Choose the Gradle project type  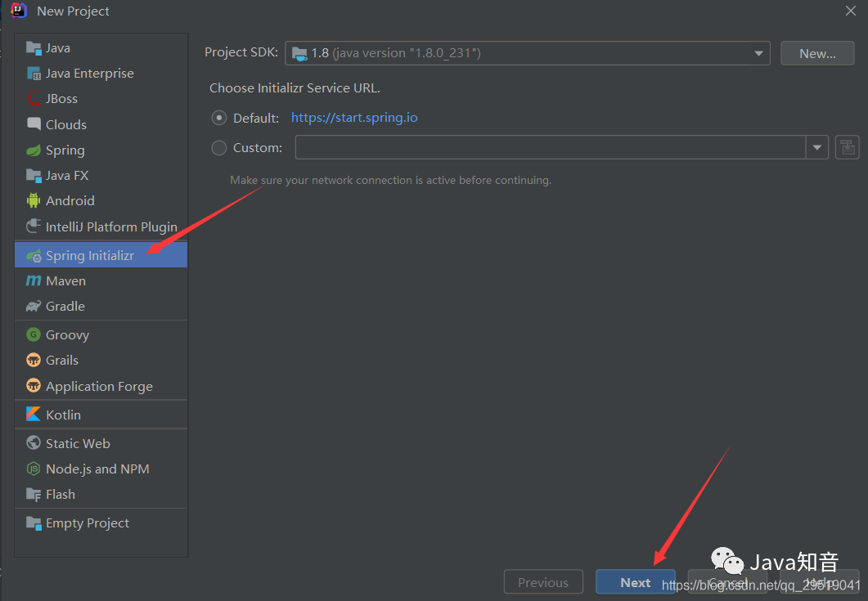pos(101,306)
